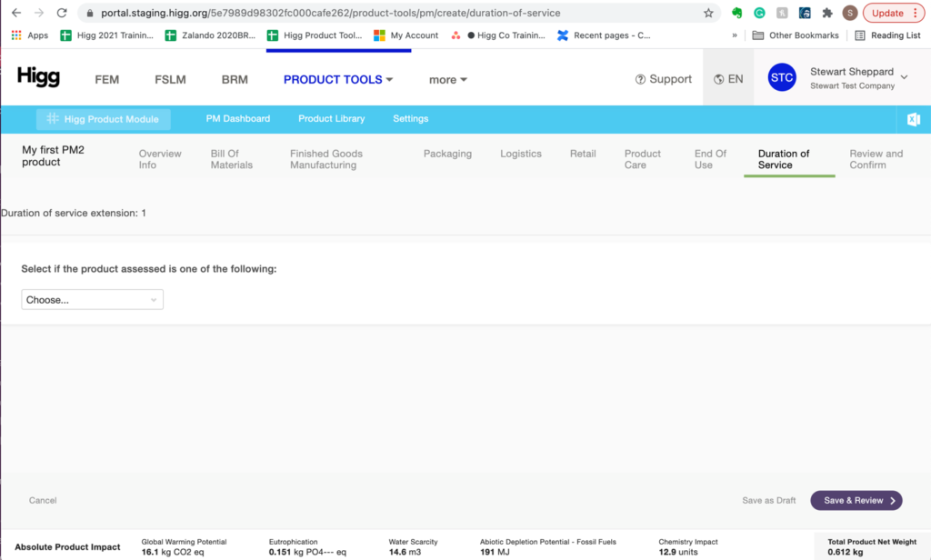Image resolution: width=931 pixels, height=560 pixels.
Task: Open the FSLM section
Action: [x=170, y=80]
